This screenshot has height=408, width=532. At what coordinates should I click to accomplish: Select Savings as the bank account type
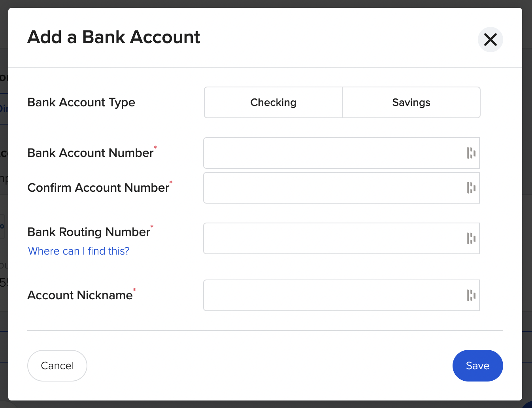pyautogui.click(x=411, y=102)
